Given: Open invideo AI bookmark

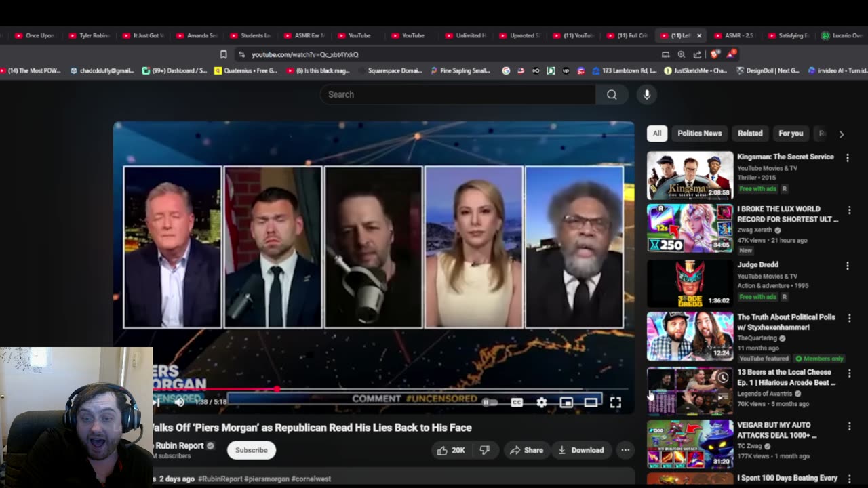Looking at the screenshot, I should (837, 70).
